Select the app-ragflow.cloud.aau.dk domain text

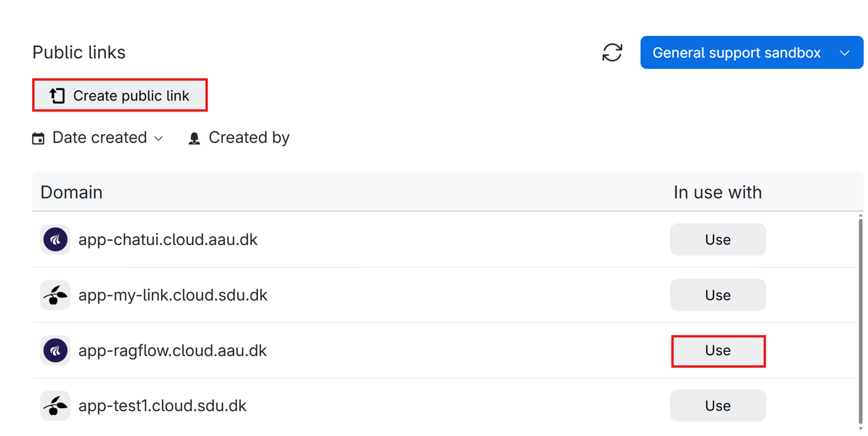pyautogui.click(x=172, y=351)
